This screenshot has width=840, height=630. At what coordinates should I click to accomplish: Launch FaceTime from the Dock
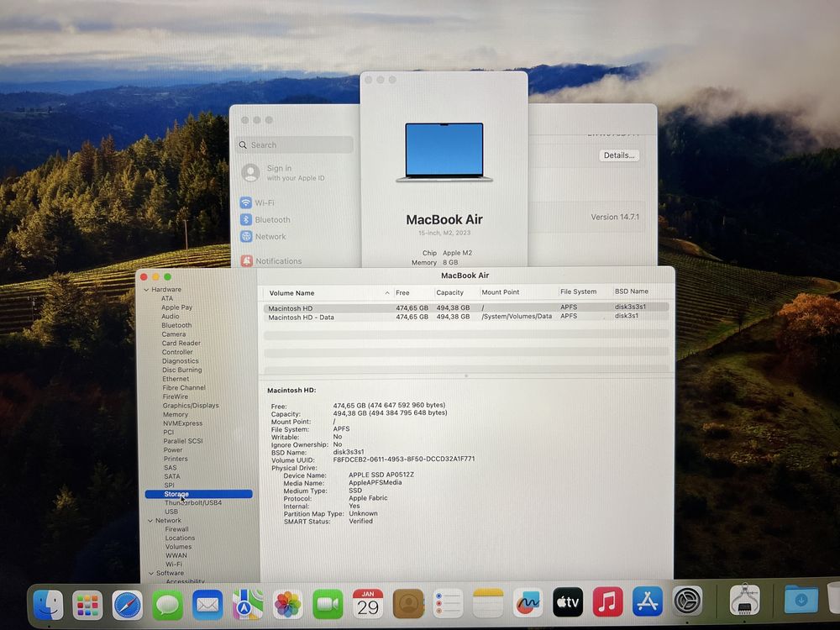point(328,604)
